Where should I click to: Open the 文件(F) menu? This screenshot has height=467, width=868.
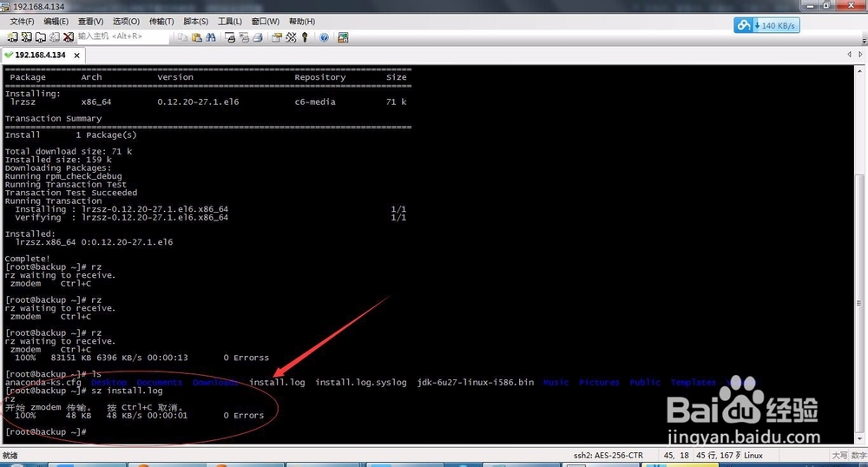pyautogui.click(x=23, y=21)
